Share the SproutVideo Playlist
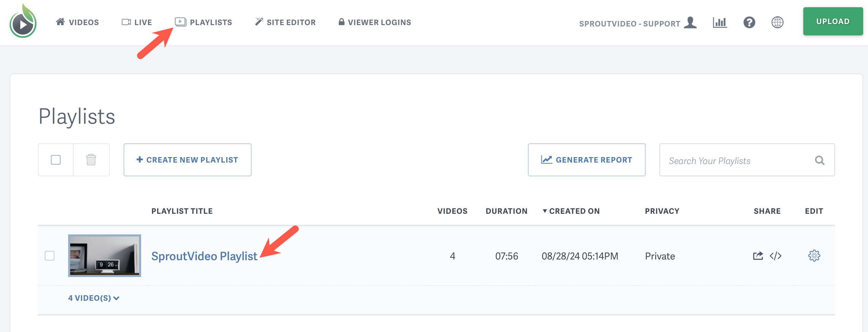This screenshot has width=868, height=332. (757, 256)
